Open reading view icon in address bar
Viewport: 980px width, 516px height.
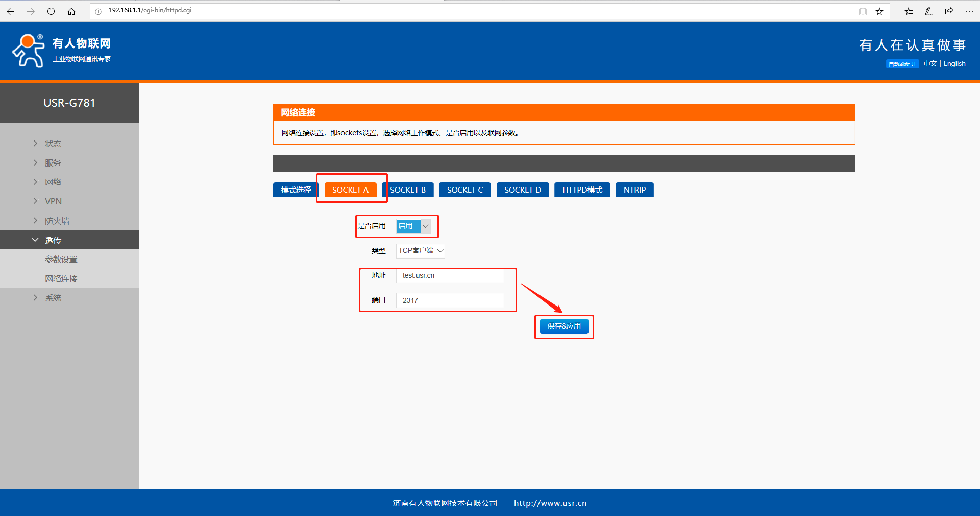click(x=863, y=11)
